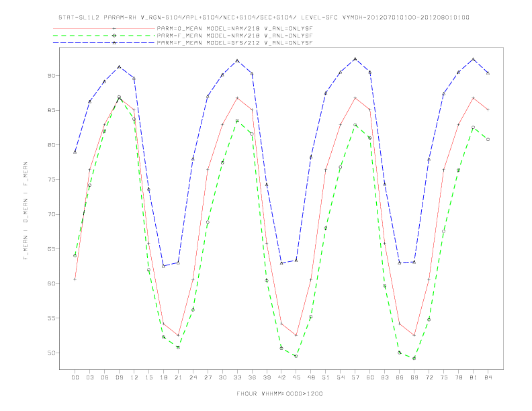Click x-axis forecast hour label 72

pyautogui.click(x=429, y=377)
